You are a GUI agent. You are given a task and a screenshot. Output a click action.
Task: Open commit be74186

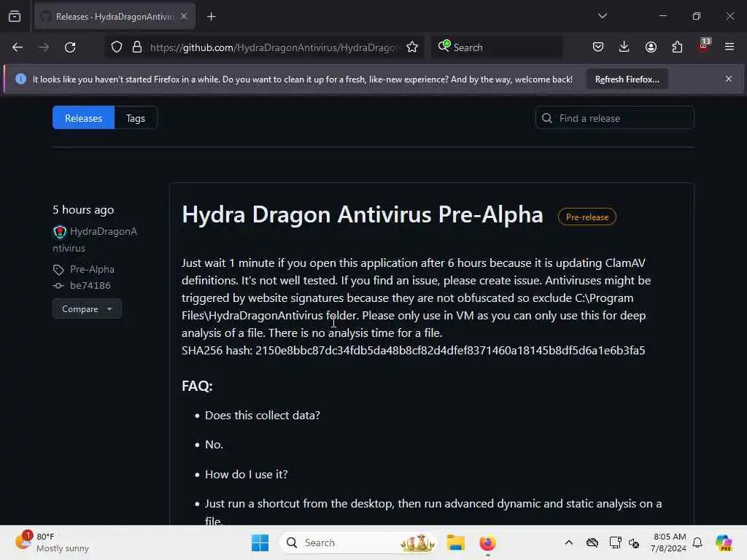90,286
